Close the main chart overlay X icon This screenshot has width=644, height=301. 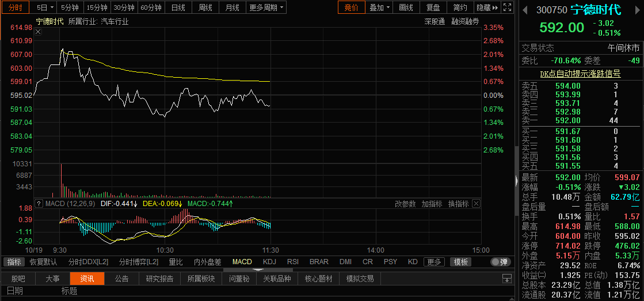click(x=38, y=32)
